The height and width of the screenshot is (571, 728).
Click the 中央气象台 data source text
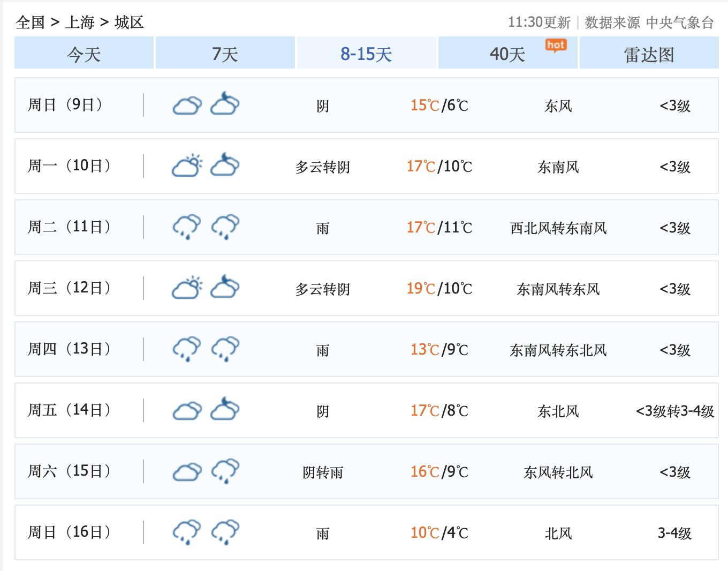680,22
